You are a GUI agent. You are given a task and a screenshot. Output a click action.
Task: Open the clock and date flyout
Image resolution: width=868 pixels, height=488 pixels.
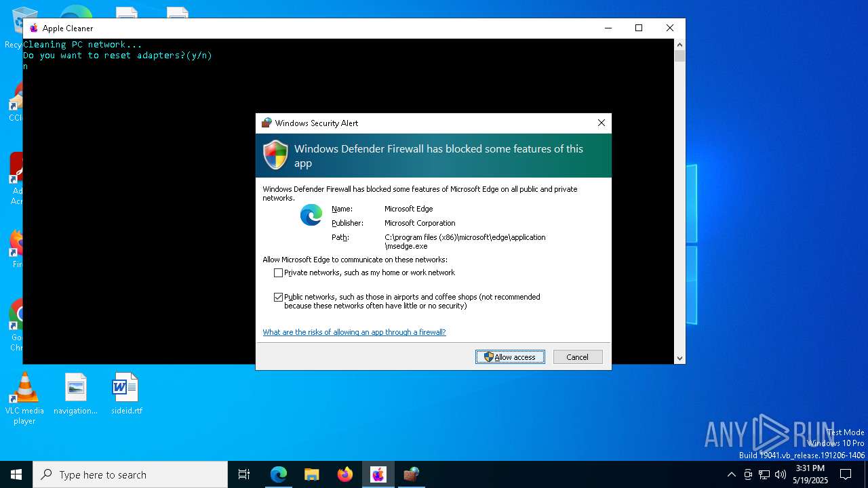click(810, 474)
